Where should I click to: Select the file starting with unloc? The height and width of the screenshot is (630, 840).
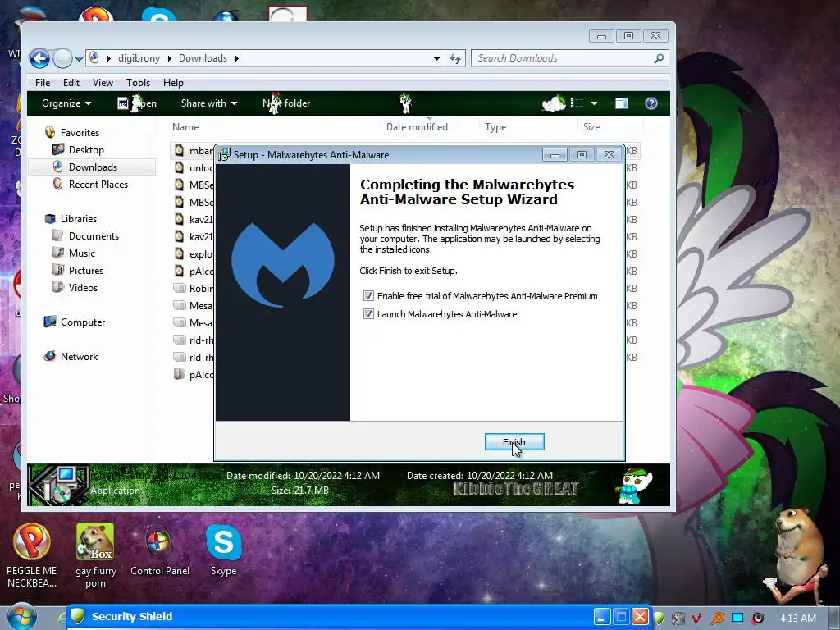point(194,167)
